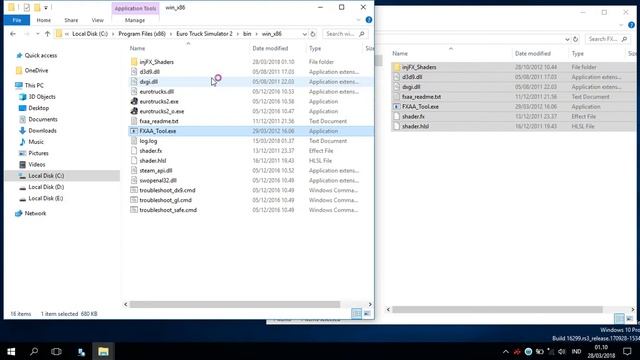The width and height of the screenshot is (640, 360).
Task: Open Task View from taskbar
Action: 56,351
